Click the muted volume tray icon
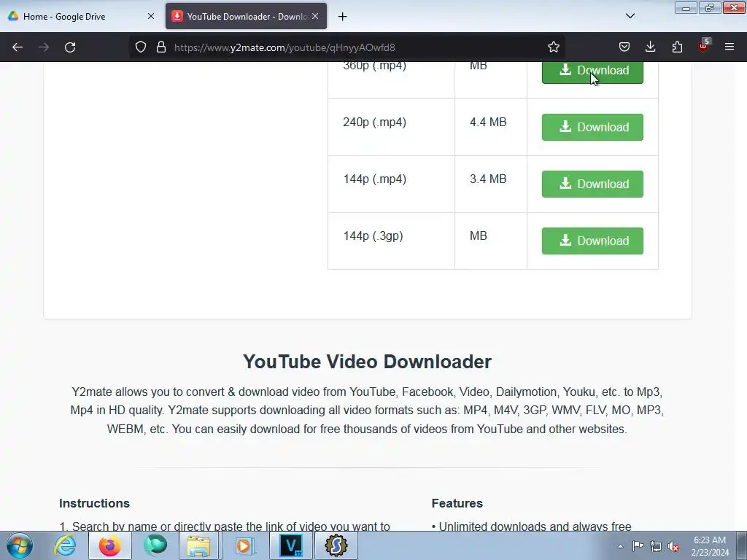The height and width of the screenshot is (560, 747). pyautogui.click(x=673, y=546)
